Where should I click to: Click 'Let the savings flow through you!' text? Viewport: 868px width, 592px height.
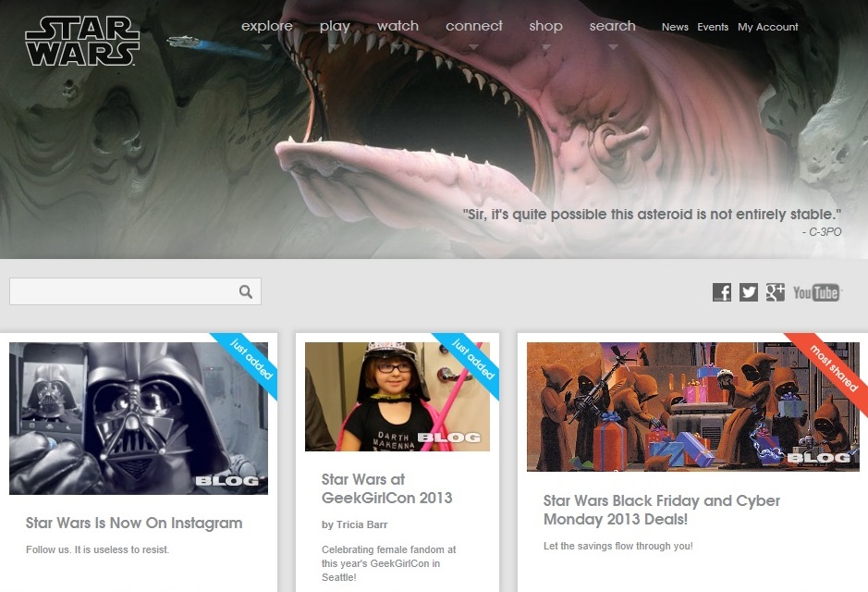click(x=617, y=546)
